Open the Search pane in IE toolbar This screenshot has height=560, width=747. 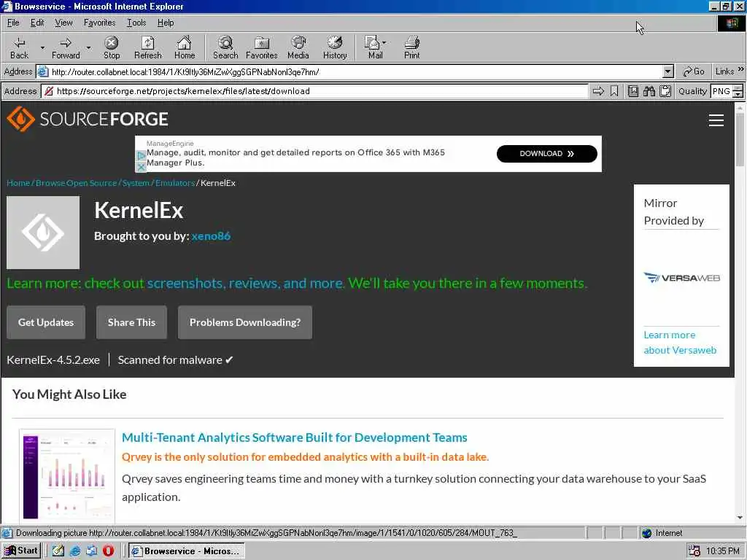225,47
